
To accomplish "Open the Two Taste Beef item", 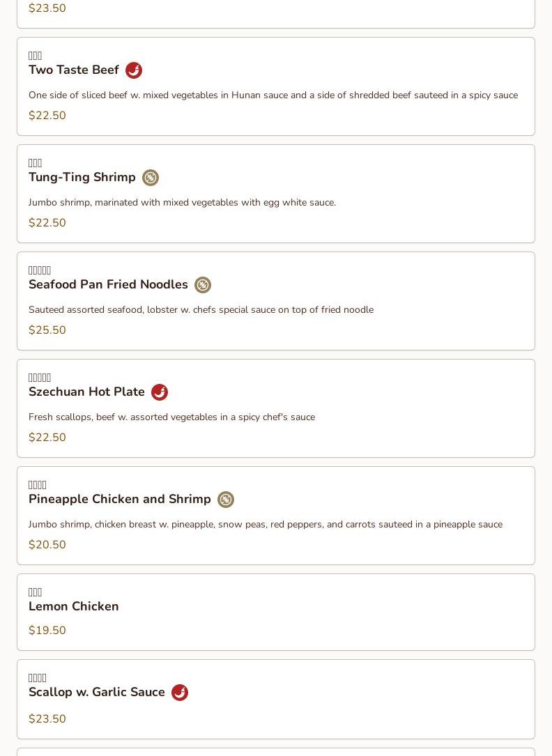I will coord(74,70).
